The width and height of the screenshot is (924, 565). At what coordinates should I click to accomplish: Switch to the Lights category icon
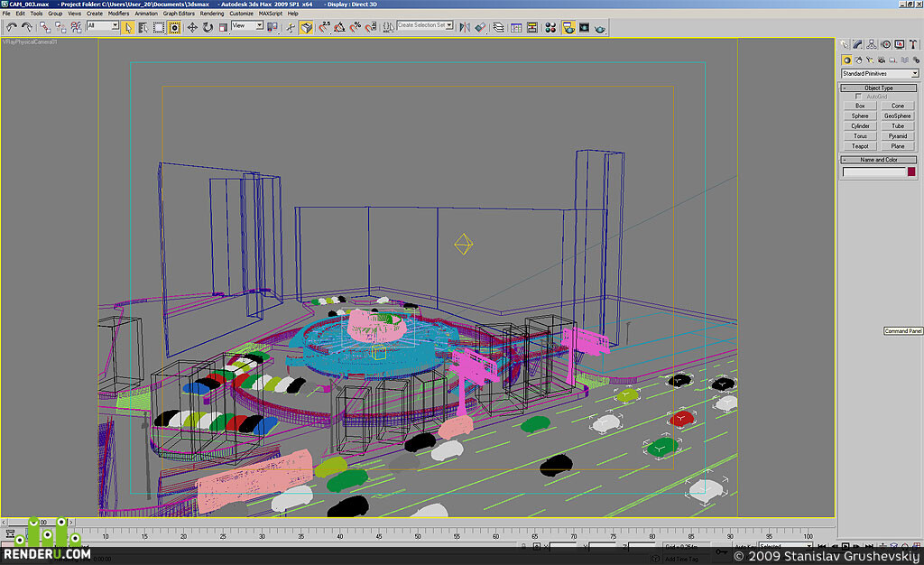870,60
